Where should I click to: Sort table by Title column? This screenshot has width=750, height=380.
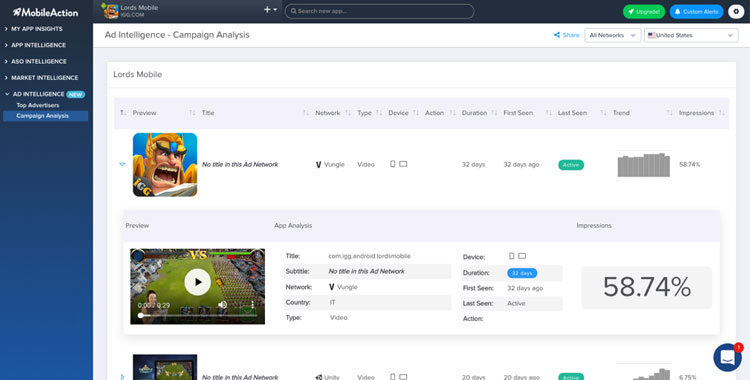click(208, 113)
